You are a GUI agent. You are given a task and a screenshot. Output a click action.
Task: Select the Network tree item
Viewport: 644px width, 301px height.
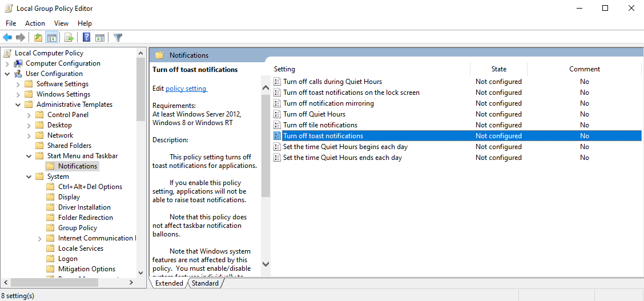[60, 135]
